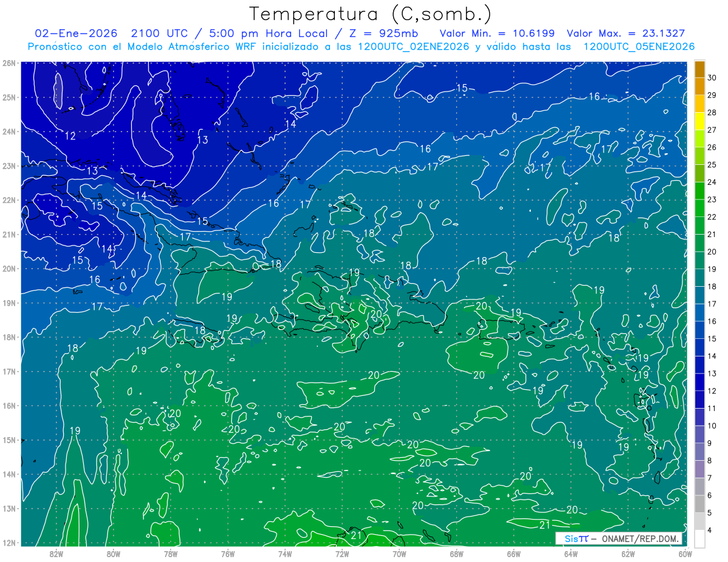Click latitude axis label "21N"

(x=8, y=234)
